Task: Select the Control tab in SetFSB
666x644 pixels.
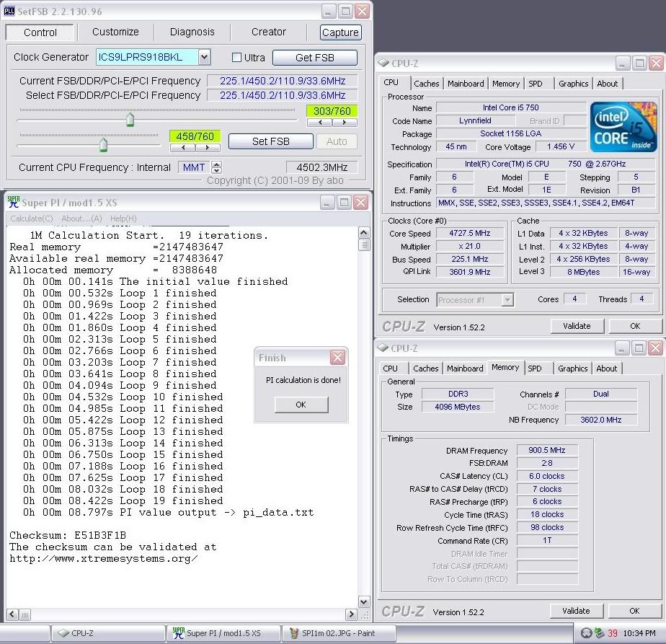Action: pos(40,32)
